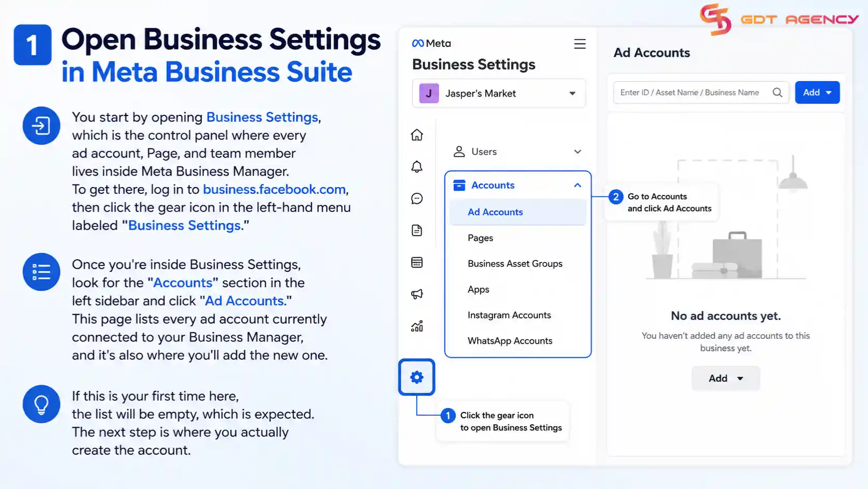Screen dimensions: 868x489
Task: Focus the Enter ID / Asset Name search field
Action: (x=701, y=92)
